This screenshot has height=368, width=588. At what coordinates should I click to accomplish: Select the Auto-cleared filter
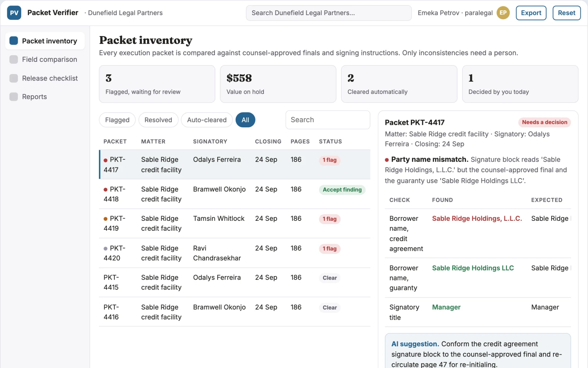point(207,120)
